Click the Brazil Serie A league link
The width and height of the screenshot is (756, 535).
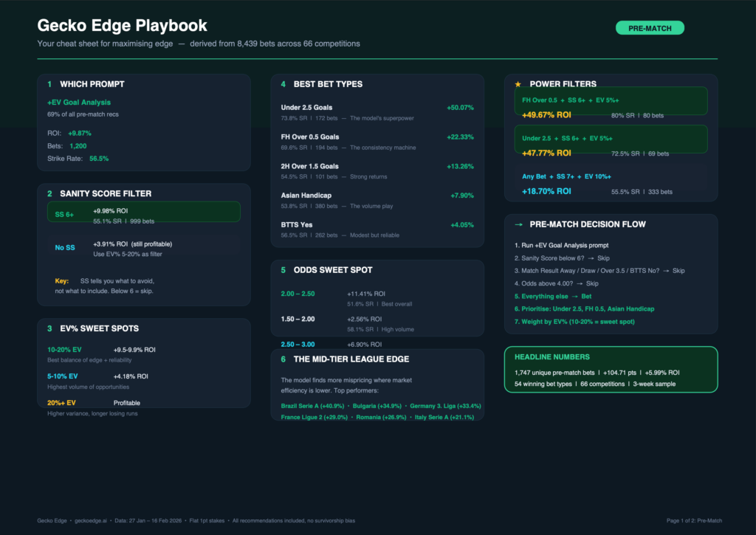click(x=307, y=406)
